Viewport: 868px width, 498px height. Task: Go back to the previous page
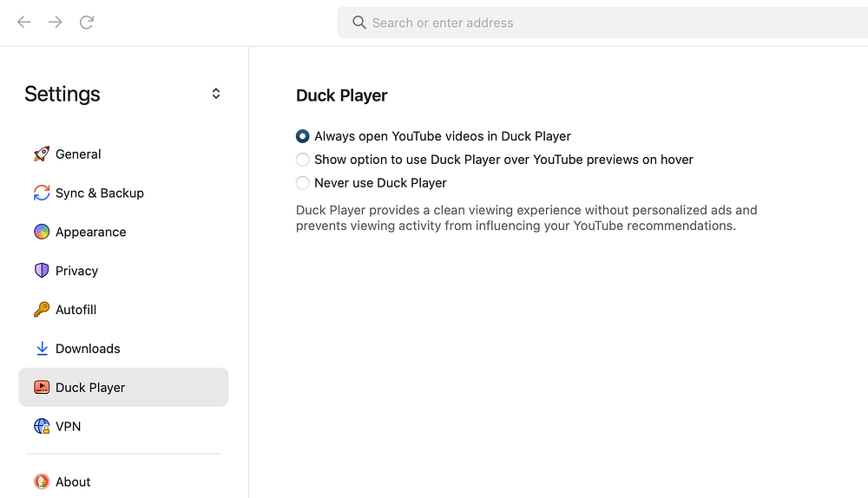[24, 23]
